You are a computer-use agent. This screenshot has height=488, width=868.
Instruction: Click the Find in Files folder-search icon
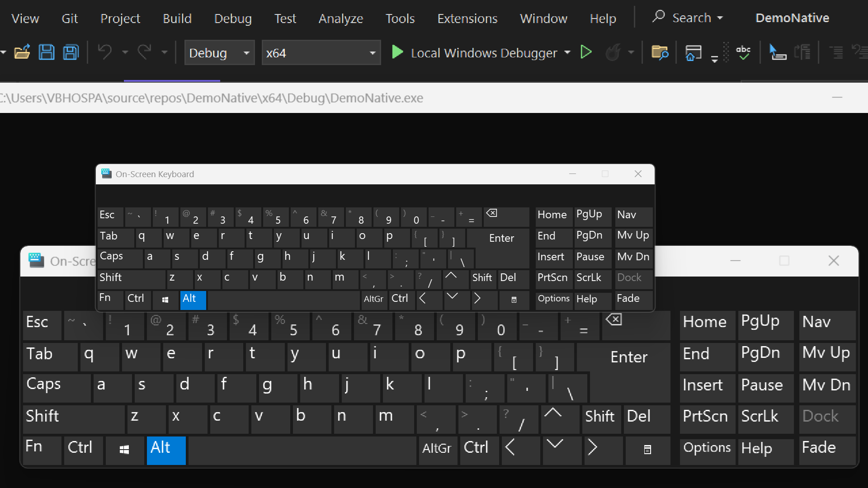point(660,52)
